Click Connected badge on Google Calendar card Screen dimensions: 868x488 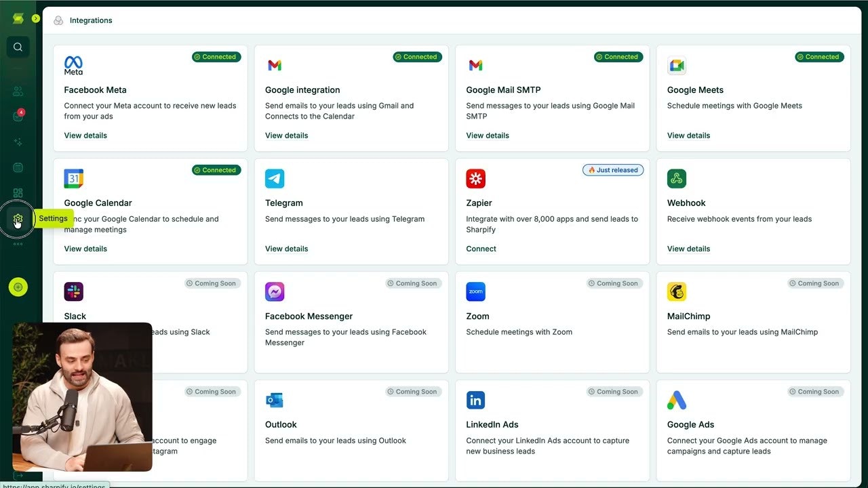point(216,170)
